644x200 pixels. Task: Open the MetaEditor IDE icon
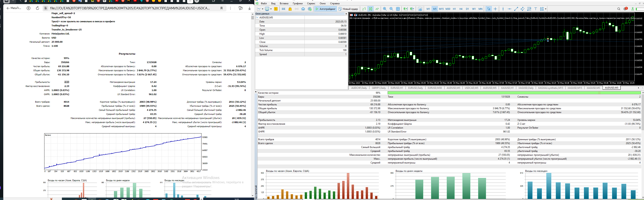283,9
